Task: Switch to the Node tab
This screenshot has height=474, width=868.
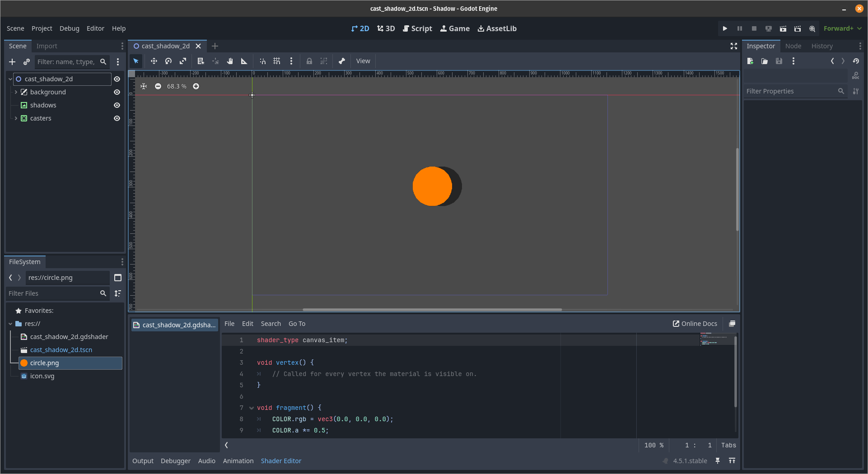Action: (793, 46)
